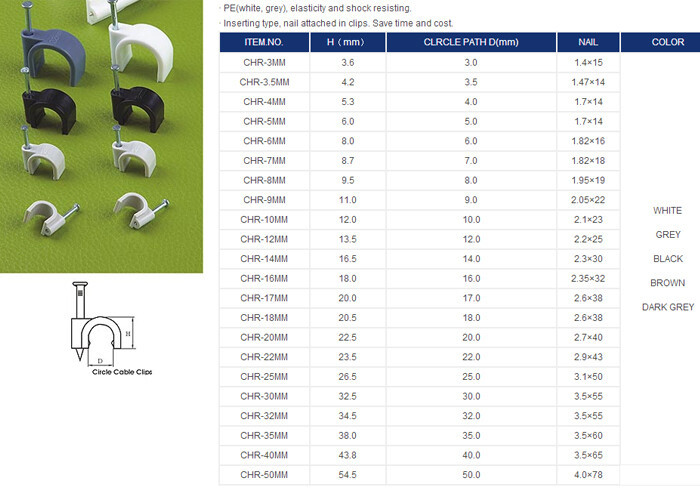
Task: Click item number CHR-50MM
Action: click(264, 474)
